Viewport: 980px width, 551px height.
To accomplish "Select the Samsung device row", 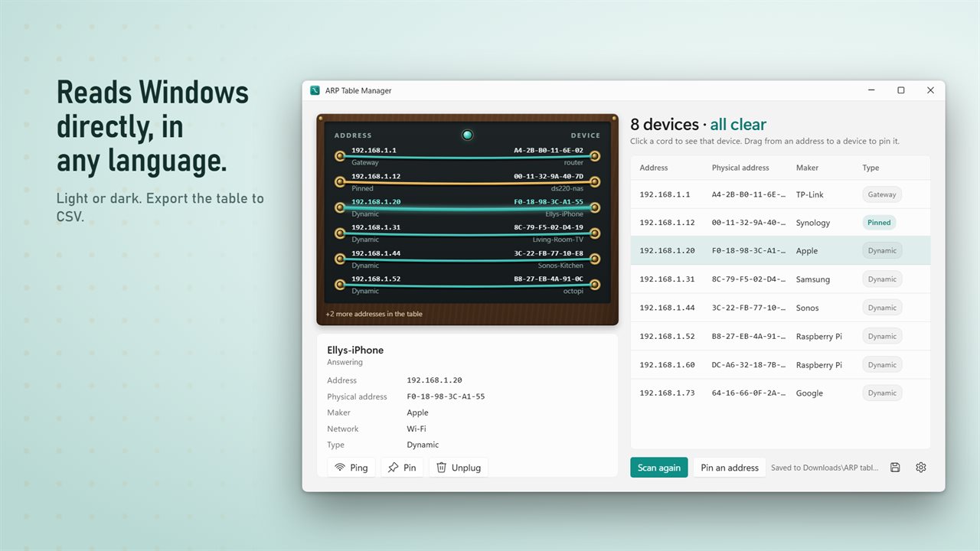I will [780, 279].
